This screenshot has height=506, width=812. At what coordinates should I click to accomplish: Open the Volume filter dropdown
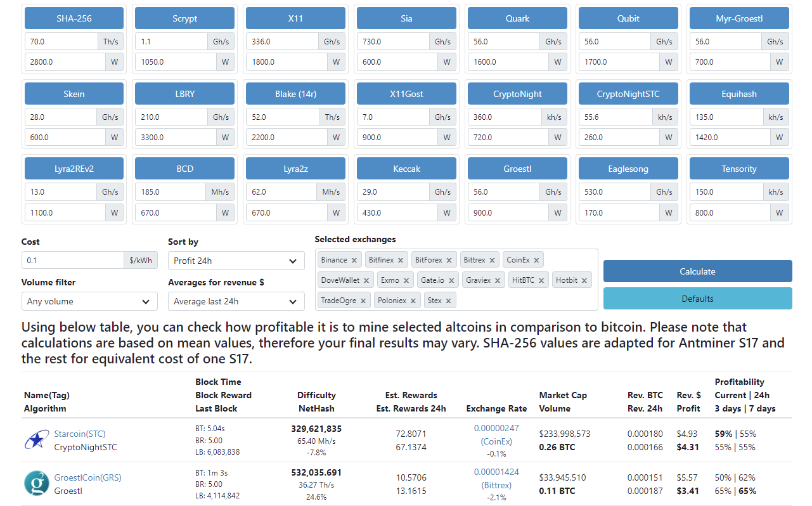click(x=89, y=301)
